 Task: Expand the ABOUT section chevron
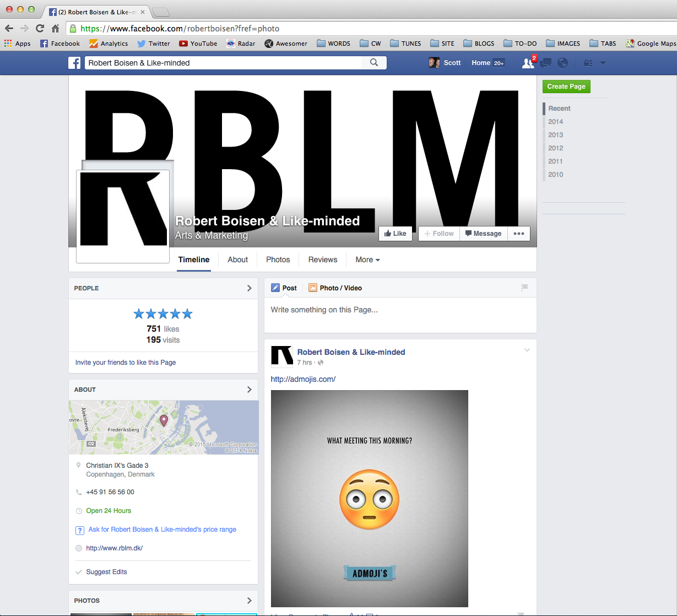tap(249, 390)
